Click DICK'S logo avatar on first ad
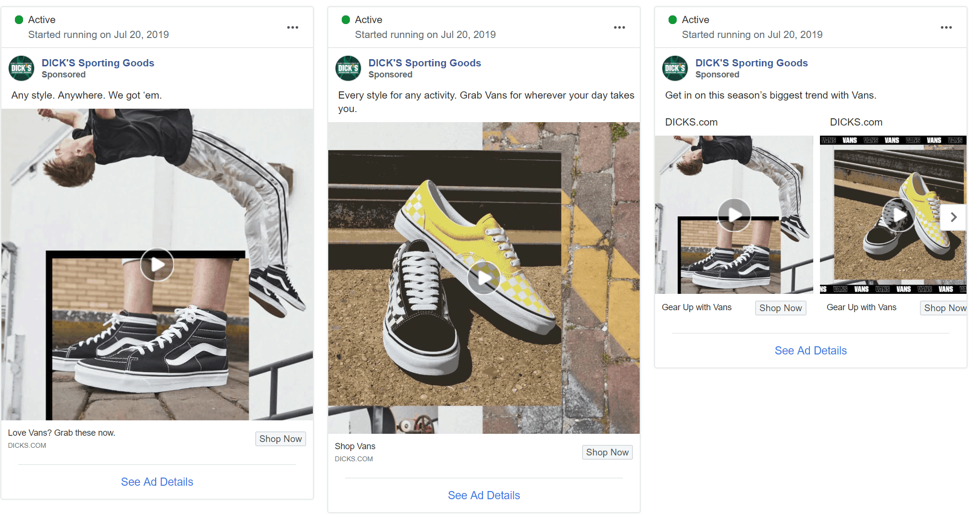980x517 pixels. pyautogui.click(x=22, y=68)
